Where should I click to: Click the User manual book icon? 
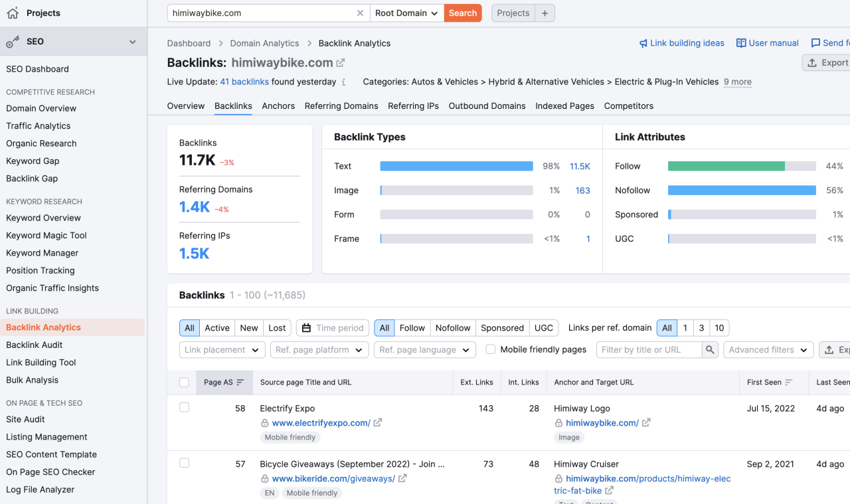click(x=741, y=43)
